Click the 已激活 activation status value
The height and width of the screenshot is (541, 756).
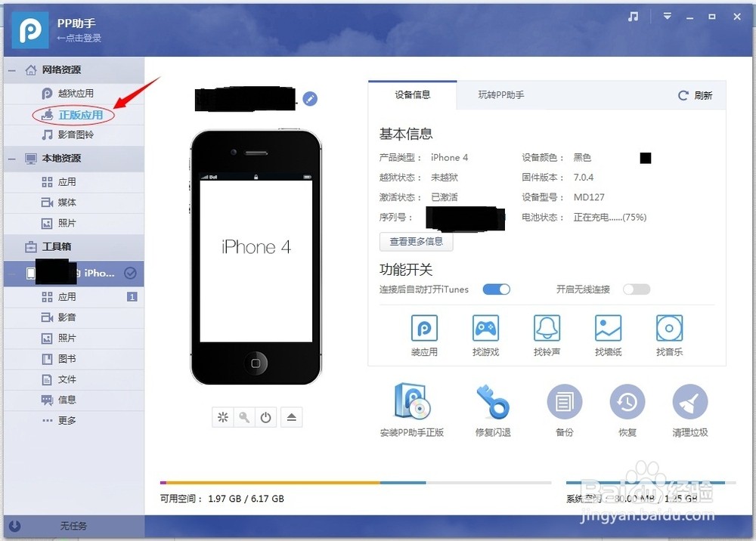click(x=444, y=197)
